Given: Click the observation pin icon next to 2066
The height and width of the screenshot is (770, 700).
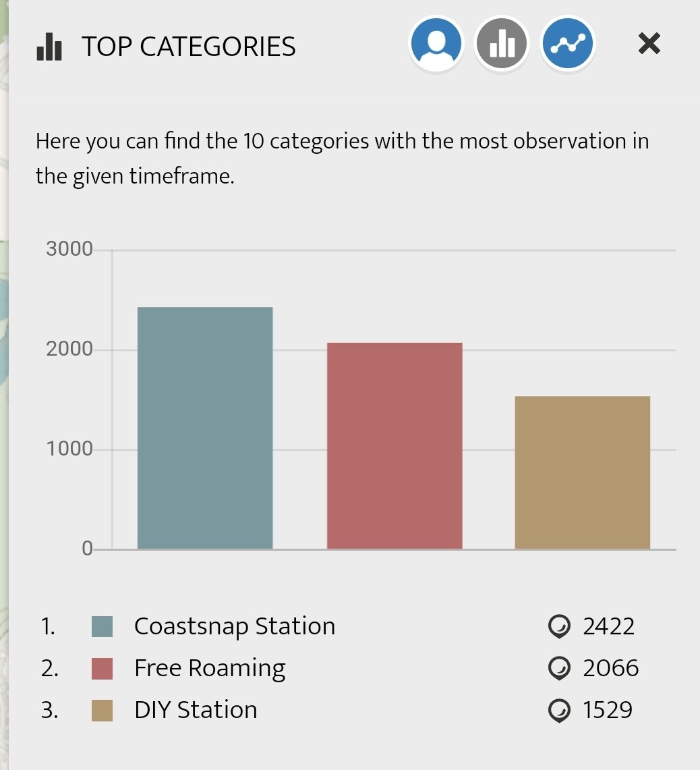Looking at the screenshot, I should 559,668.
